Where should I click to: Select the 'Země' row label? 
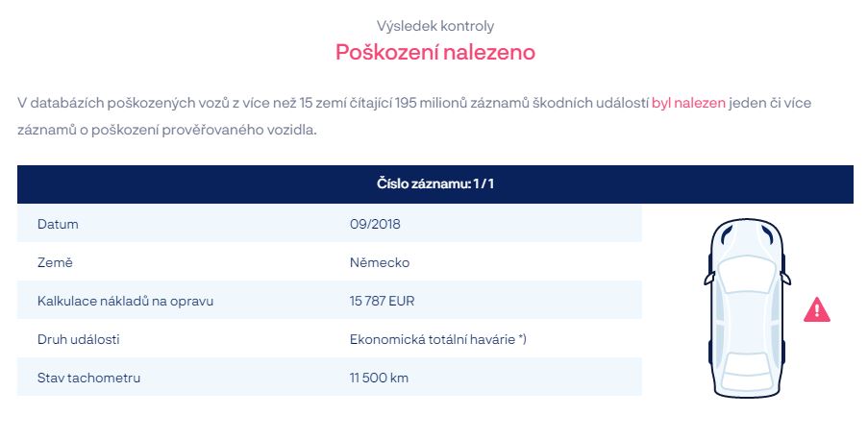tap(55, 262)
